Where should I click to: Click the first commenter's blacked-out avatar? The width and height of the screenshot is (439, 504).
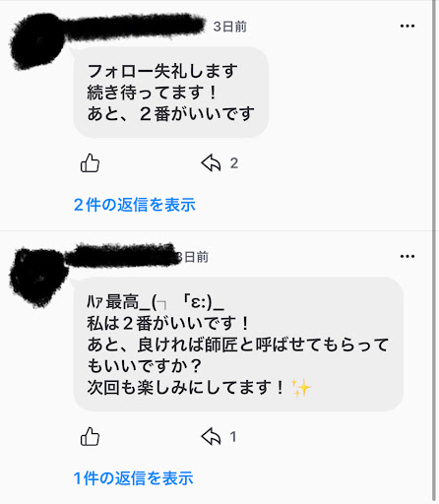(37, 41)
